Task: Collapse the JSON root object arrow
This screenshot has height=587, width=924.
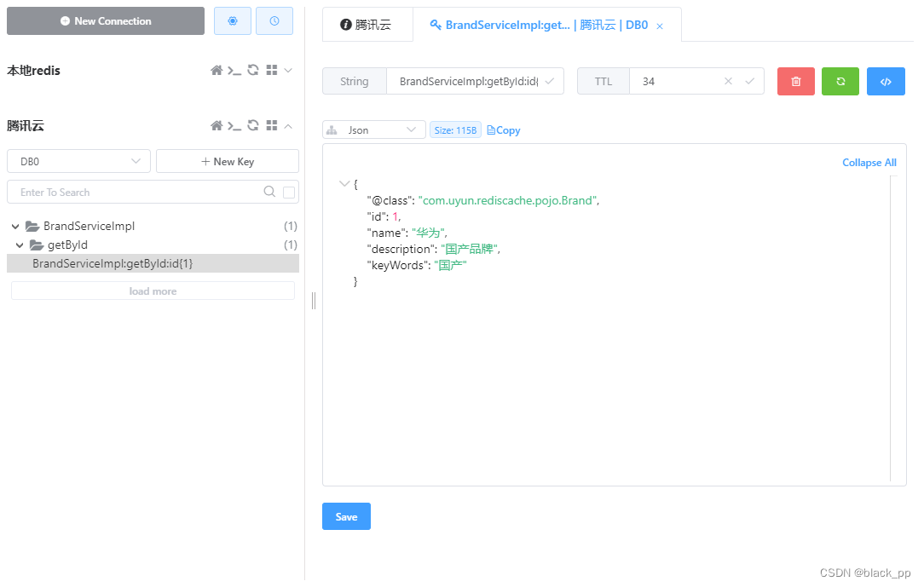Action: [344, 184]
